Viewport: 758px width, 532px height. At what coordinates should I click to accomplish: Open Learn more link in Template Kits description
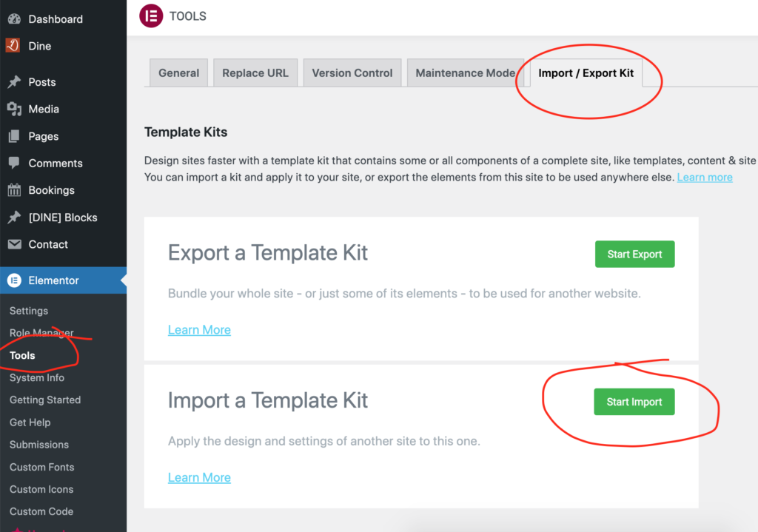(x=705, y=178)
